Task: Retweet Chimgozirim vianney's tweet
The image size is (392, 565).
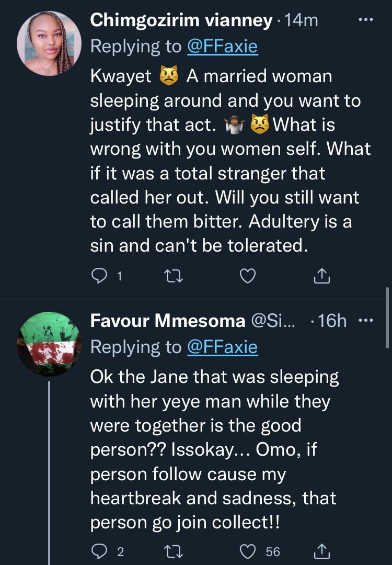Action: tap(172, 276)
